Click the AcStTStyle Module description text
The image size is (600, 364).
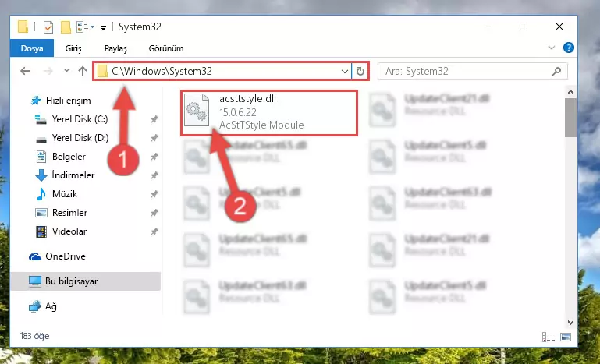coord(261,125)
